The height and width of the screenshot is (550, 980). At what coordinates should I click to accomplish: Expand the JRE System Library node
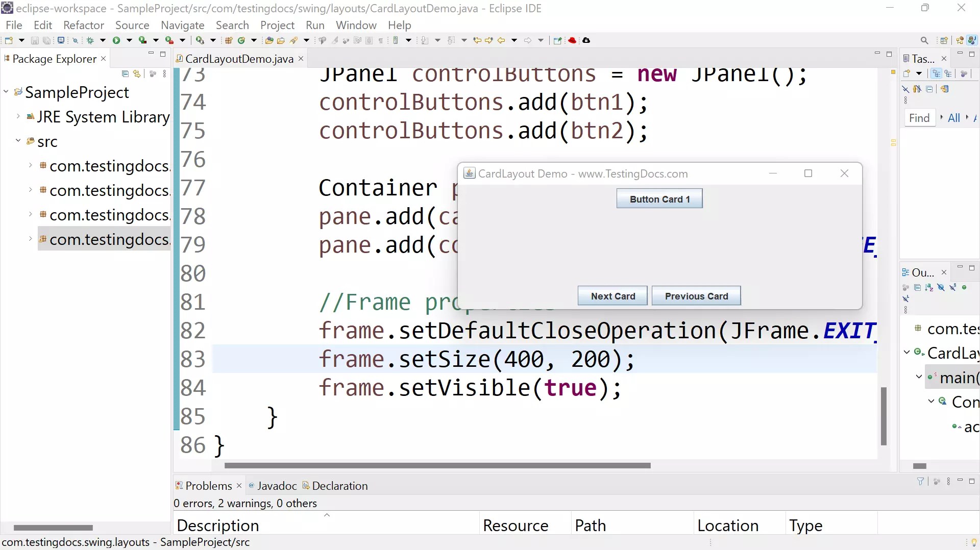(17, 117)
